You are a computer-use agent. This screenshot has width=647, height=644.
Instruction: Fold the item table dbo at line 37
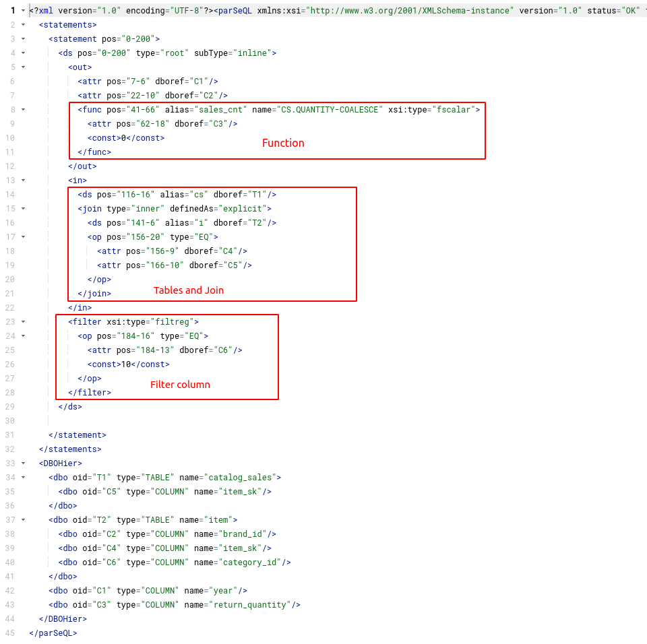(23, 520)
